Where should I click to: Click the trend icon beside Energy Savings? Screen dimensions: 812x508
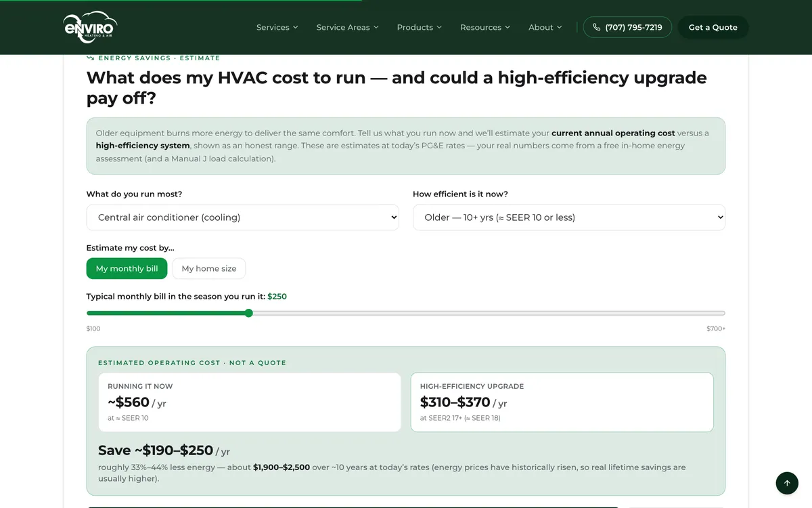90,58
